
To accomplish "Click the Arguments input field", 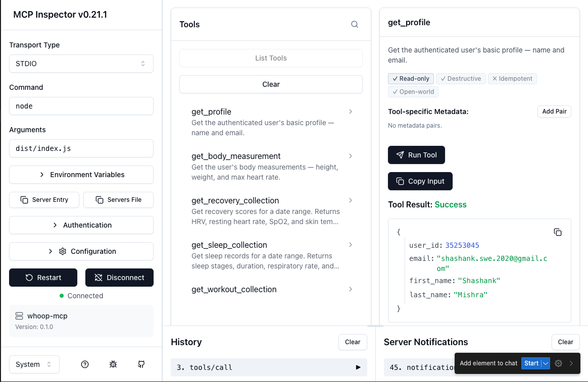I will click(x=81, y=148).
